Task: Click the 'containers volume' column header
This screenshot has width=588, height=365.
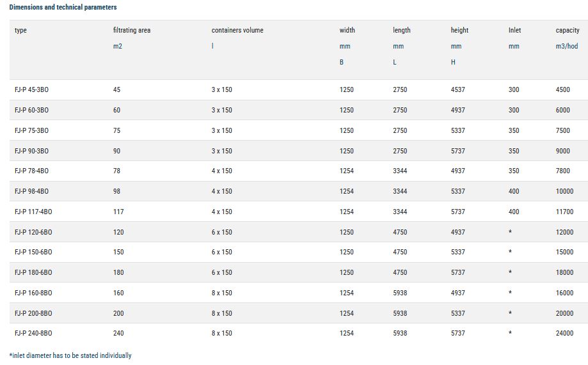Action: (x=237, y=30)
